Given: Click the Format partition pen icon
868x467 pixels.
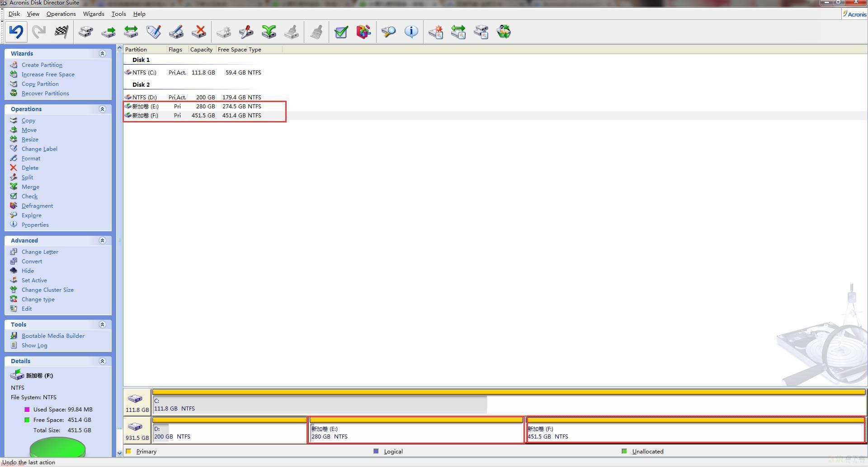Looking at the screenshot, I should [x=176, y=32].
